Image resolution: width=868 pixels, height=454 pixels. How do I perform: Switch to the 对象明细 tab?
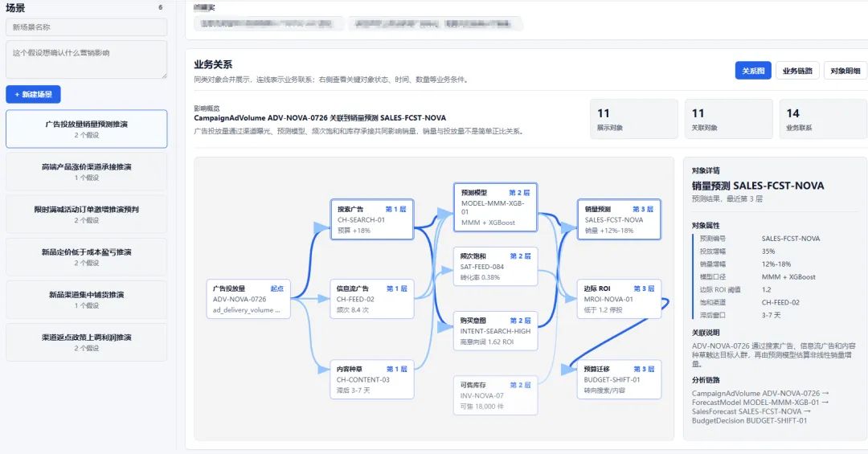[845, 71]
